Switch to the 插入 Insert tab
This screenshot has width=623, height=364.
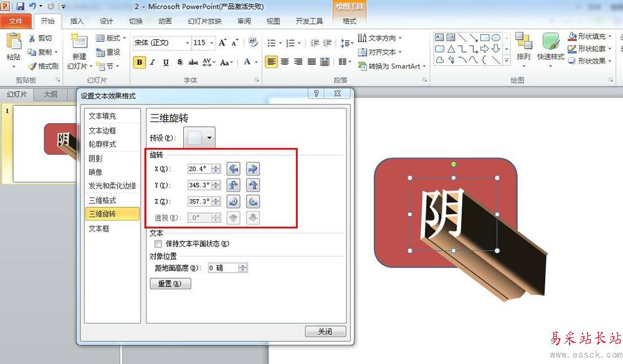[x=77, y=21]
